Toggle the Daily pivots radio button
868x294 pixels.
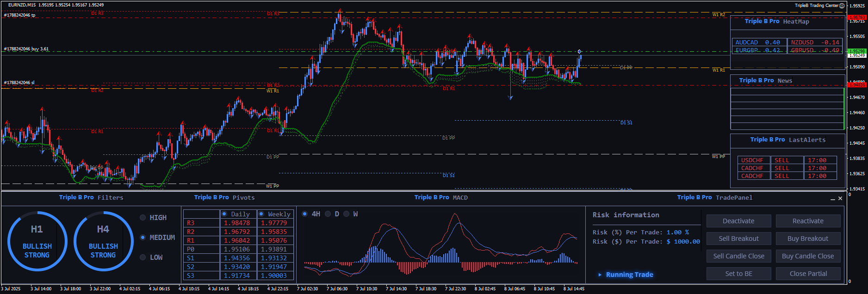point(224,214)
